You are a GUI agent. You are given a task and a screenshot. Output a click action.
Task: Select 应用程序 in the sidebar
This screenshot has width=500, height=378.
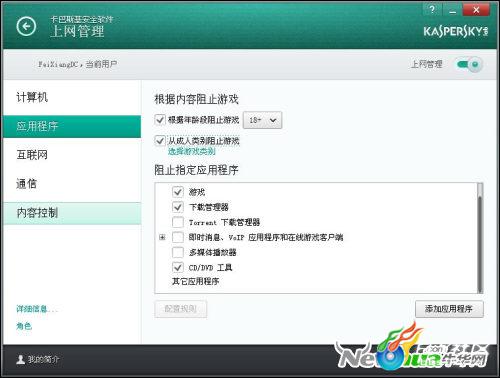tap(72, 126)
